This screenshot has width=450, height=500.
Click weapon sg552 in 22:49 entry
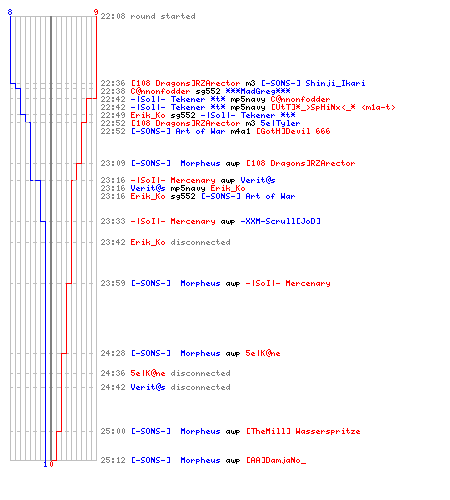[x=183, y=115]
